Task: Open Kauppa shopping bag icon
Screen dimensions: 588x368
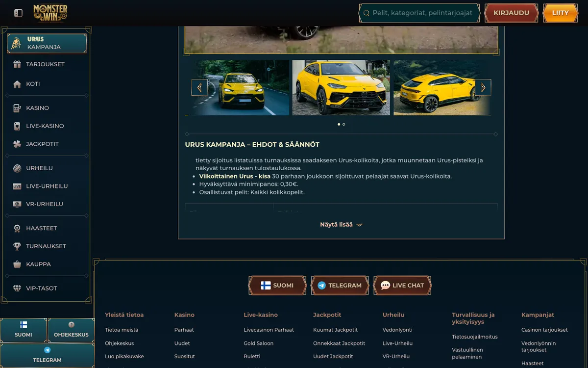Action: pos(17,264)
